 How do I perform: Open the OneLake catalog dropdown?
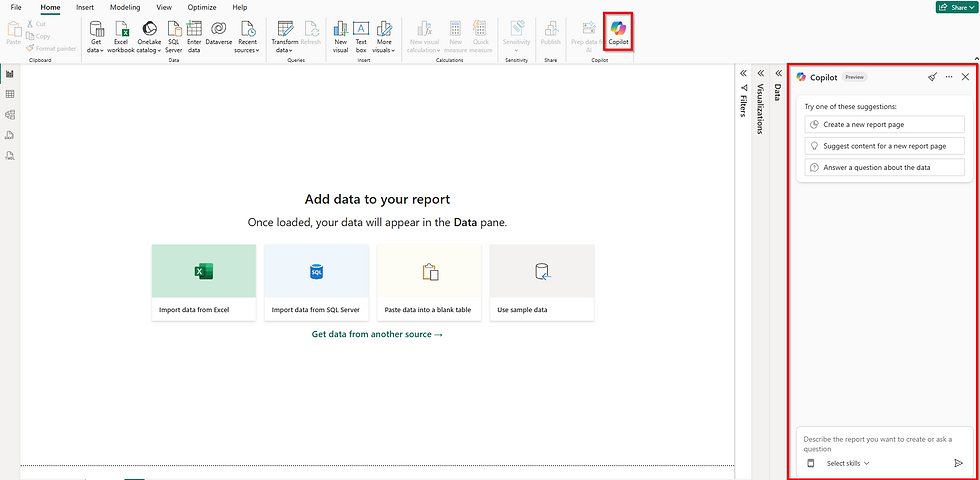(x=149, y=36)
